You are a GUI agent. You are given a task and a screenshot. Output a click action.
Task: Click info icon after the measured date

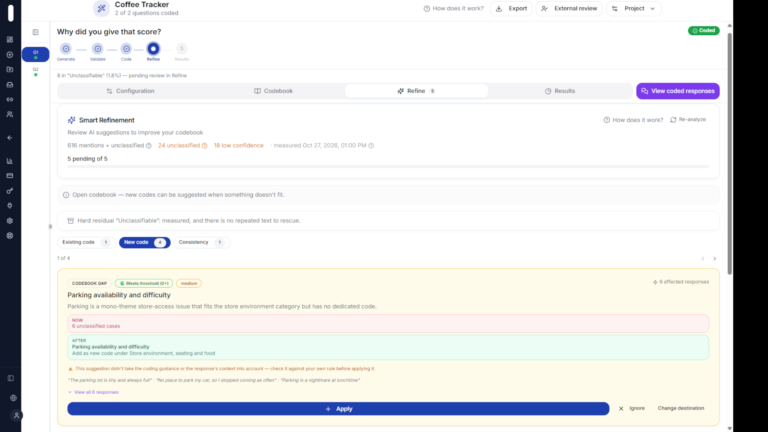click(x=371, y=145)
